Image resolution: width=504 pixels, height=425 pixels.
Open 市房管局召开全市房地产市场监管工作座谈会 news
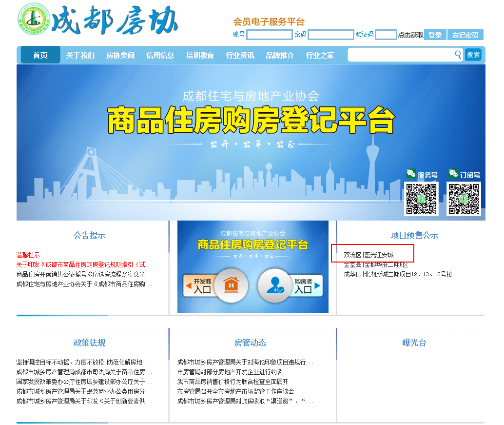click(x=235, y=391)
